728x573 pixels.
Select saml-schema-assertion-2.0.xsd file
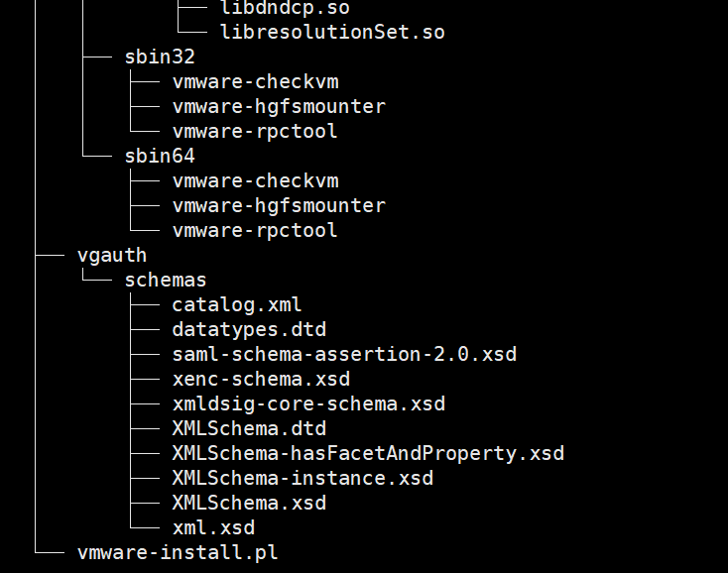tap(344, 354)
